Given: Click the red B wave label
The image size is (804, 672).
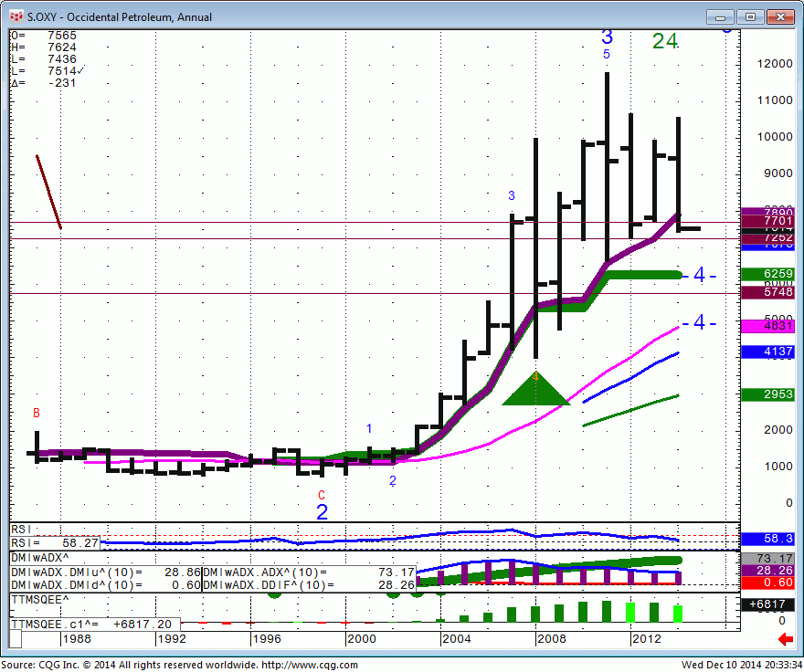Looking at the screenshot, I should pyautogui.click(x=37, y=413).
